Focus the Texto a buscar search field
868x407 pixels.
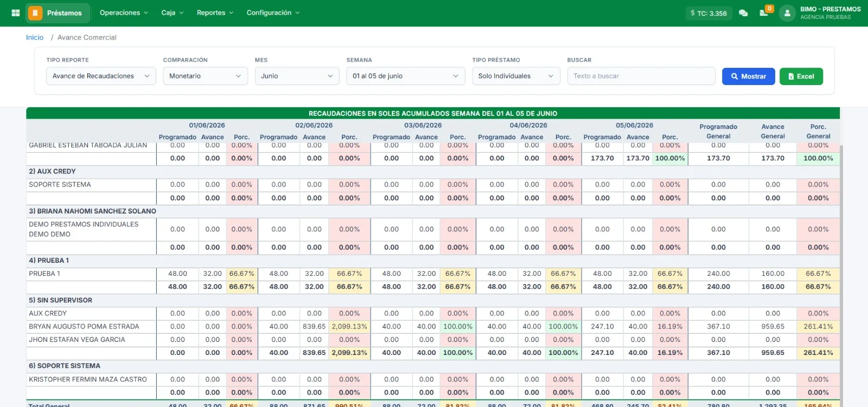pos(641,76)
